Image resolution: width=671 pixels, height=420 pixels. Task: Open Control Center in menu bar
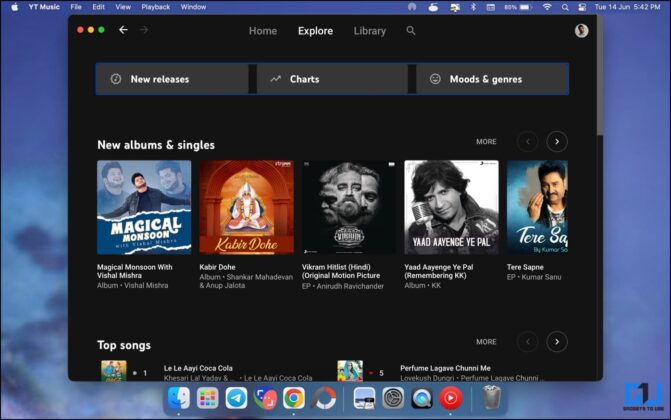[582, 7]
